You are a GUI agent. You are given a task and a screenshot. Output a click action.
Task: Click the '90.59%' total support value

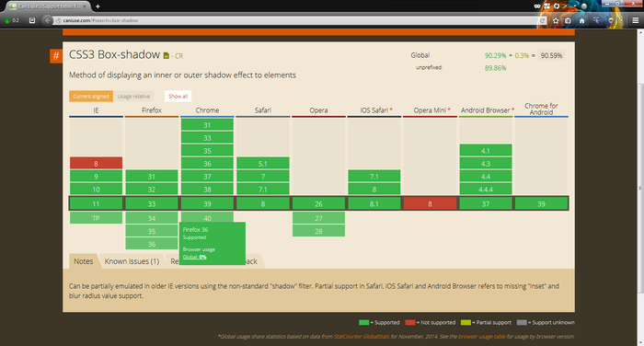tap(551, 55)
